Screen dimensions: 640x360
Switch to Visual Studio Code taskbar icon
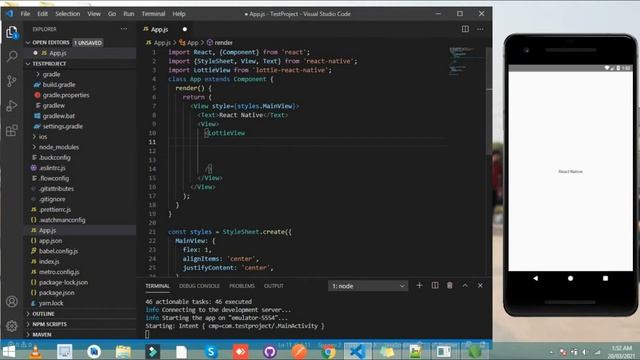tap(357, 351)
